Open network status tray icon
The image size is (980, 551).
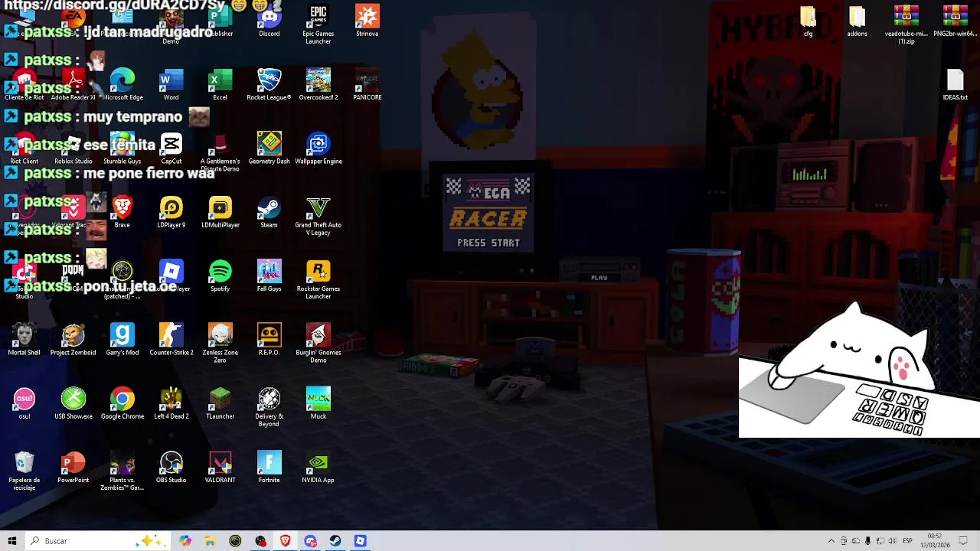pos(880,541)
